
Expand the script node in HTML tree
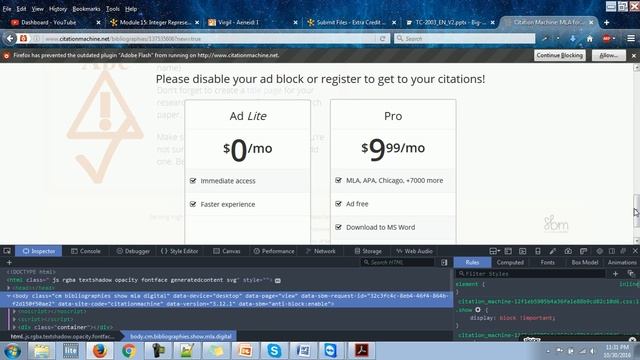pos(14,319)
